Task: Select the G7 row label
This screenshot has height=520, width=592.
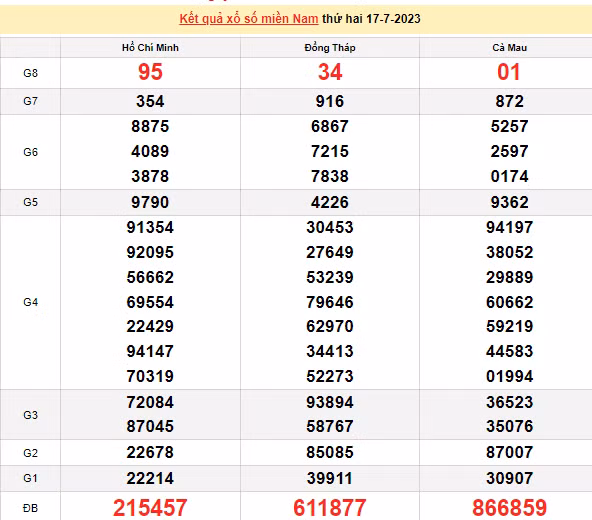Action: pyautogui.click(x=30, y=101)
